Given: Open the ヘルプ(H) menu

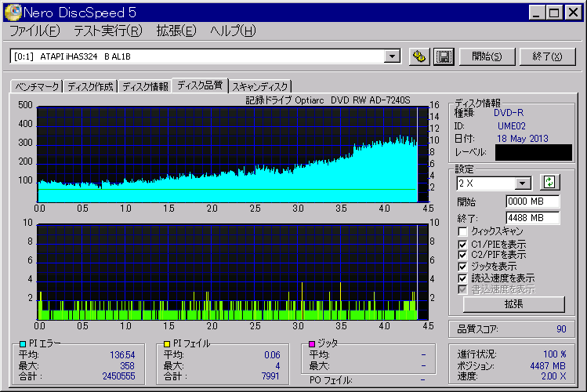Looking at the screenshot, I should 233,31.
